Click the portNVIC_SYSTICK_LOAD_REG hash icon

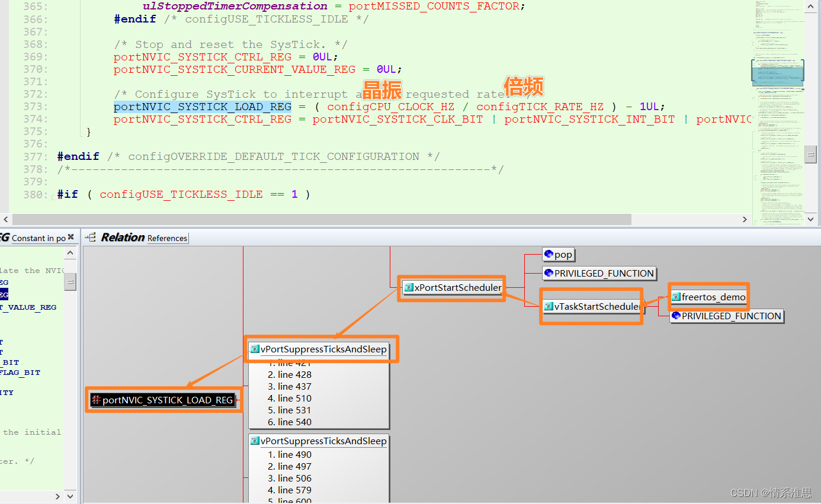coord(97,400)
